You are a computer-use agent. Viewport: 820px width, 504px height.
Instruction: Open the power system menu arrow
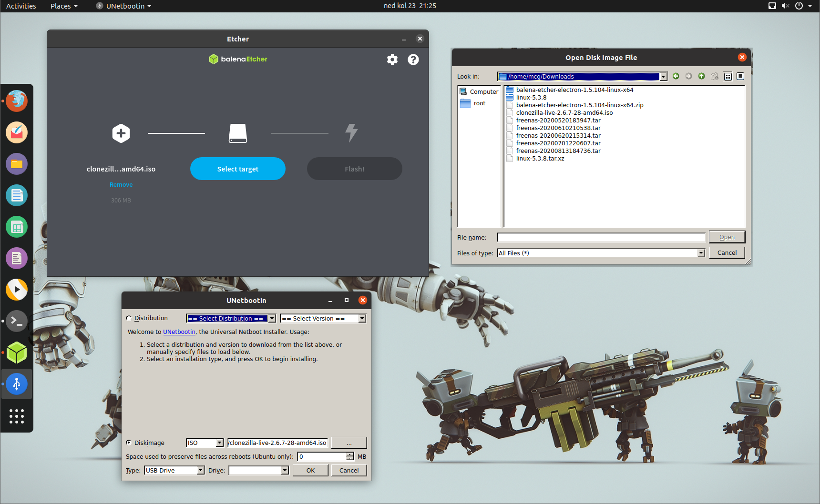(810, 6)
